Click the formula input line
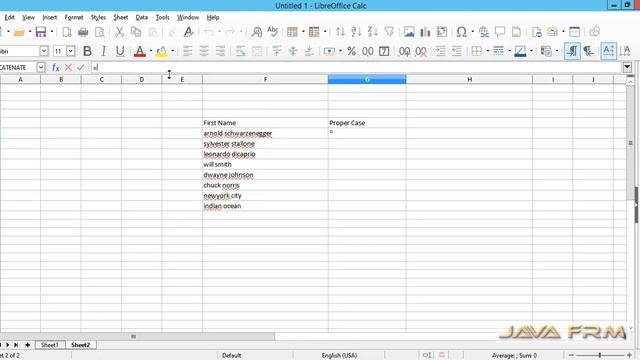 click(356, 67)
